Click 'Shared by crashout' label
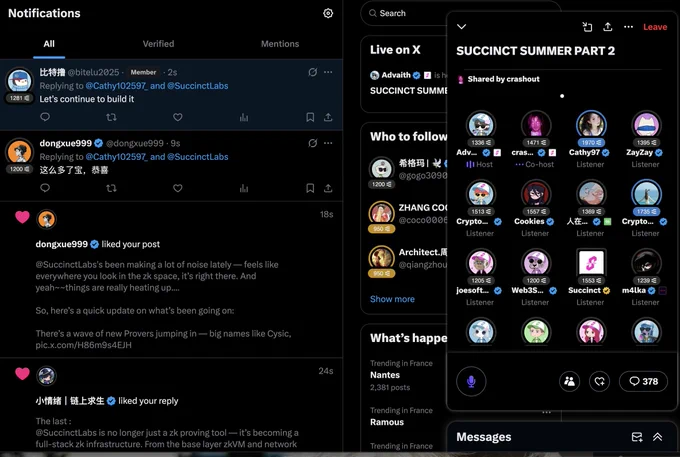The height and width of the screenshot is (457, 680). (503, 79)
